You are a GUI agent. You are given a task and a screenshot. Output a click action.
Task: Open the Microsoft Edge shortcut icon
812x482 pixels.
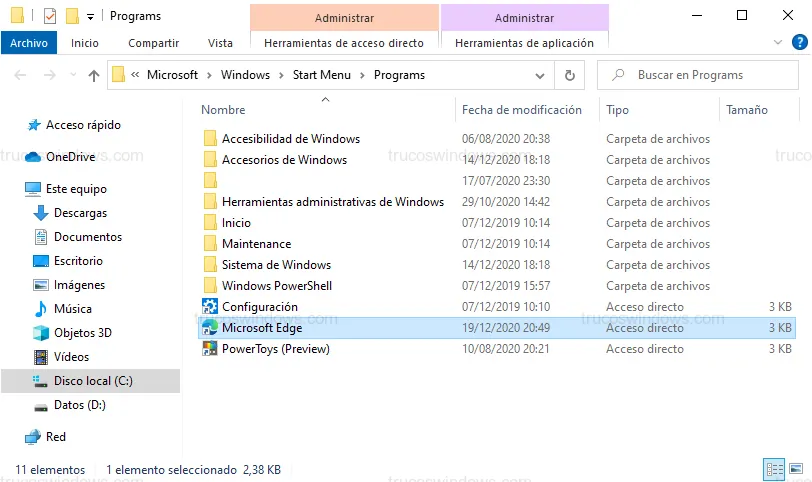coord(210,328)
